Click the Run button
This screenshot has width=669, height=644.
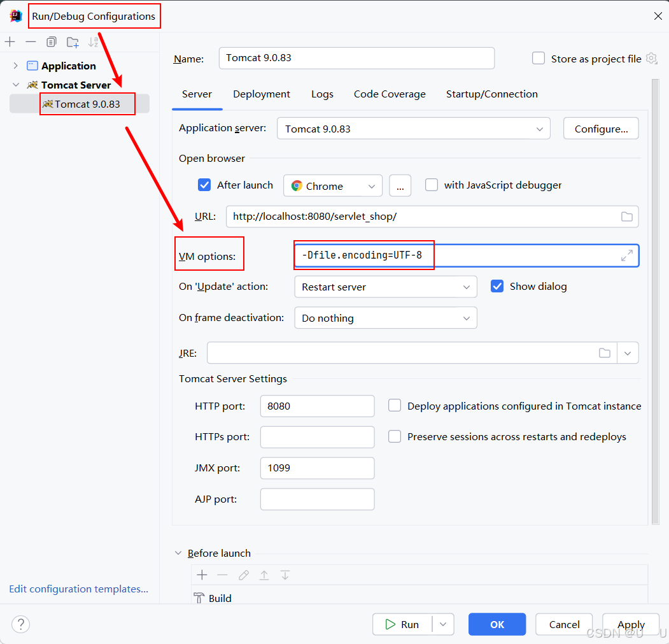click(402, 624)
